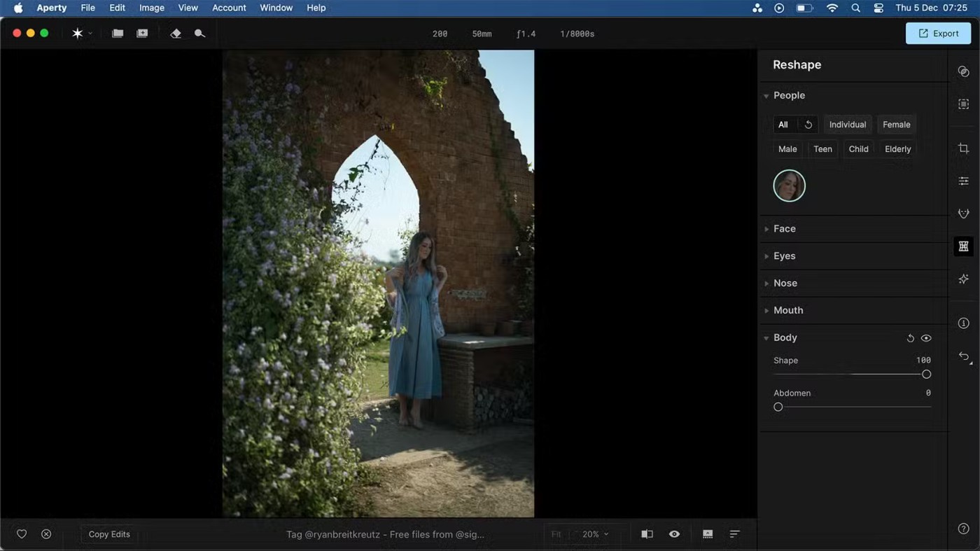
Task: Toggle before/after compare view
Action: pyautogui.click(x=647, y=534)
